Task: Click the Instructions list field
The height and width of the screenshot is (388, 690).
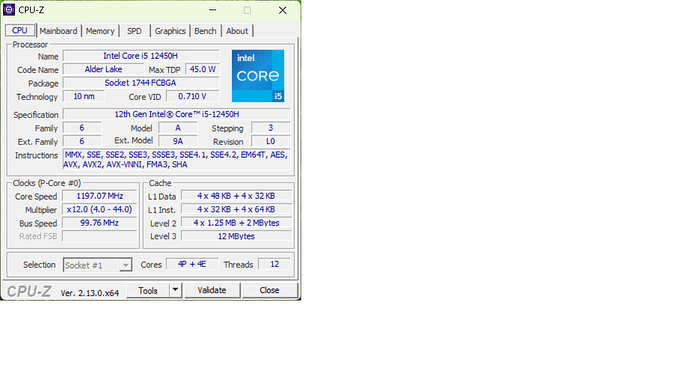Action: click(176, 160)
